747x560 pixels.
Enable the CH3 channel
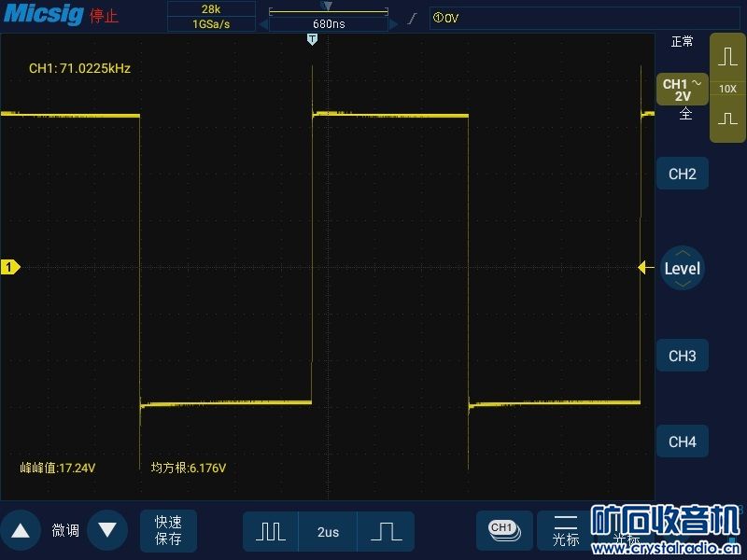point(683,356)
